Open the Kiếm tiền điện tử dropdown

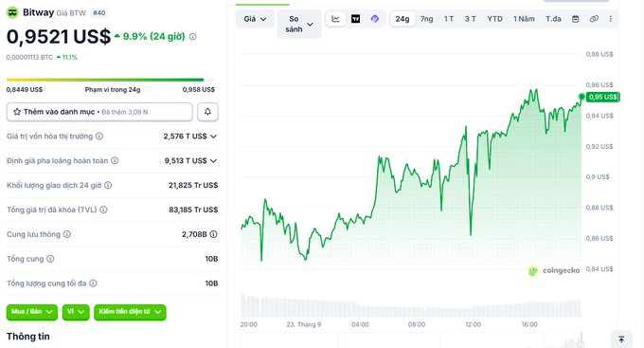pyautogui.click(x=130, y=312)
